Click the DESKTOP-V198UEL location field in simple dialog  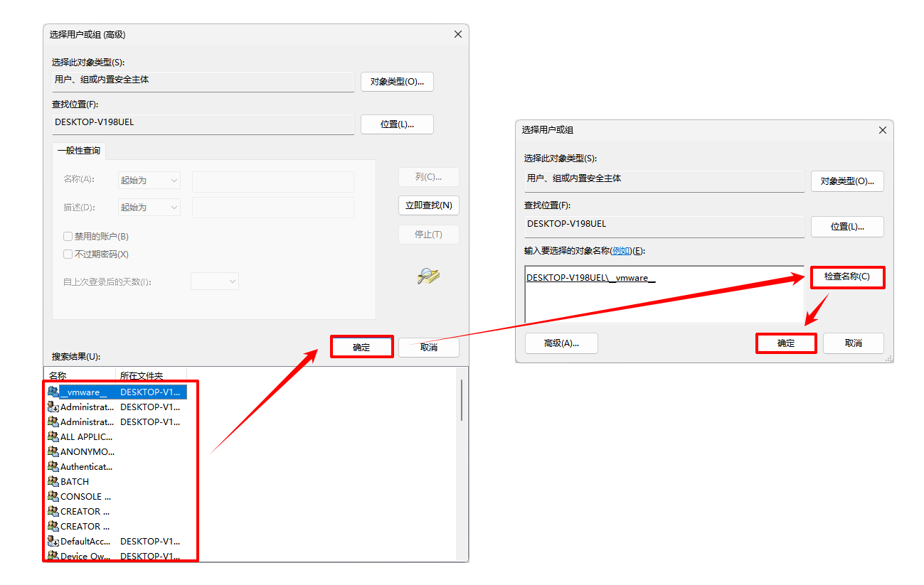(664, 226)
